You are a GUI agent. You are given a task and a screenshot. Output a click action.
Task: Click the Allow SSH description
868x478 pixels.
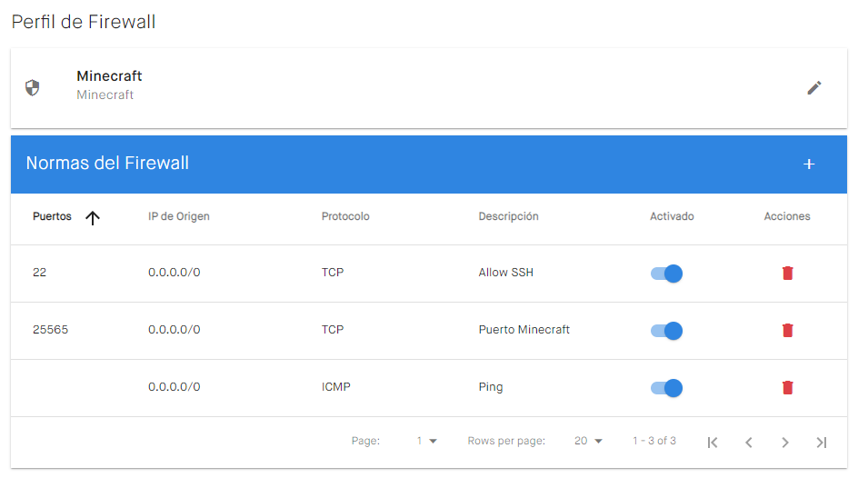(506, 273)
